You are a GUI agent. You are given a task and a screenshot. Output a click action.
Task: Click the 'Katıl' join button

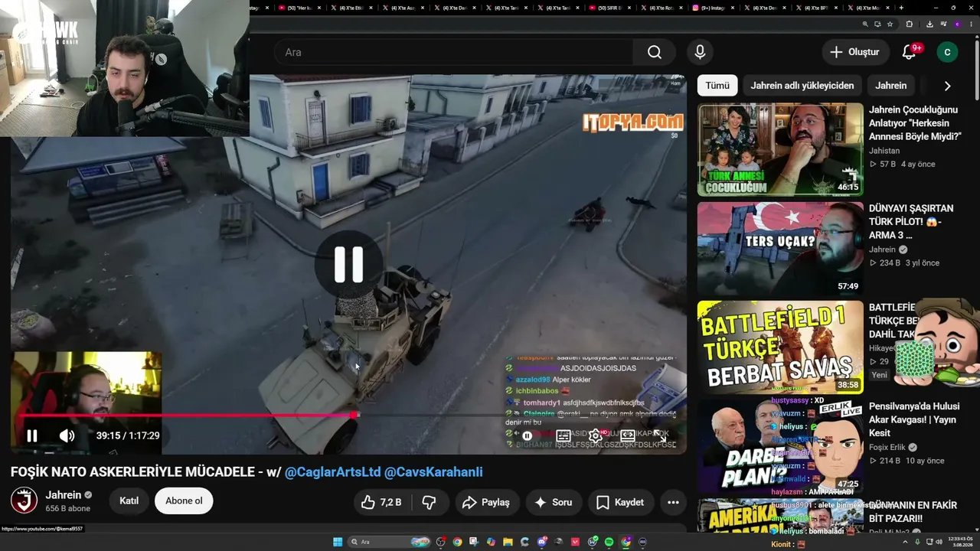(129, 500)
